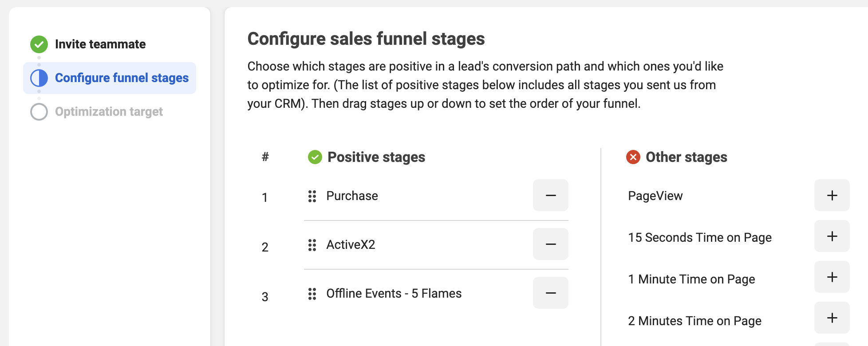Add 2 Minutes Time on Page stage
This screenshot has width=868, height=346.
(x=832, y=318)
